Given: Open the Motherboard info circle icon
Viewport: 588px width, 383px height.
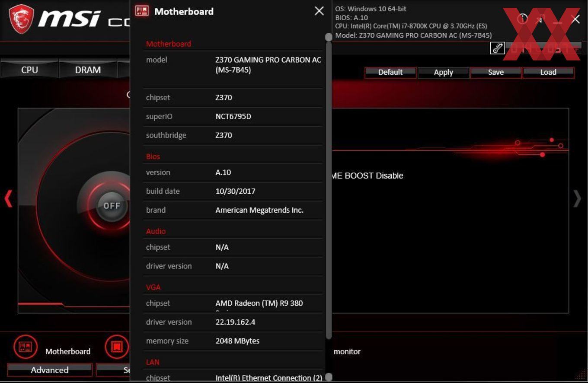Looking at the screenshot, I should 26,347.
